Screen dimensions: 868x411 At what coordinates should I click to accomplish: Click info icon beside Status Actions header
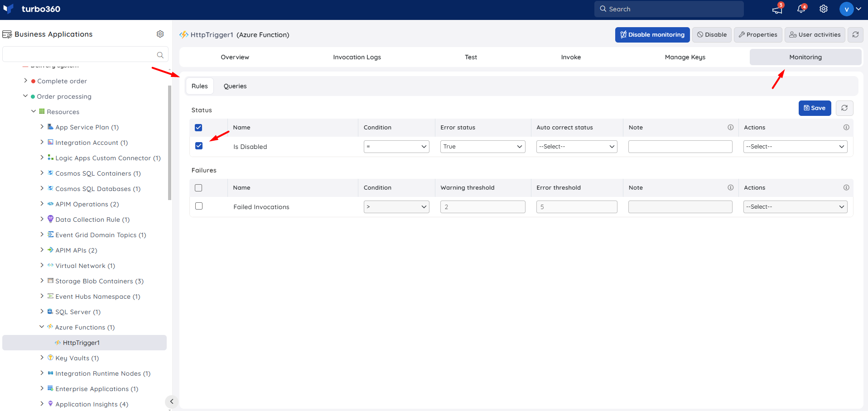coord(846,127)
